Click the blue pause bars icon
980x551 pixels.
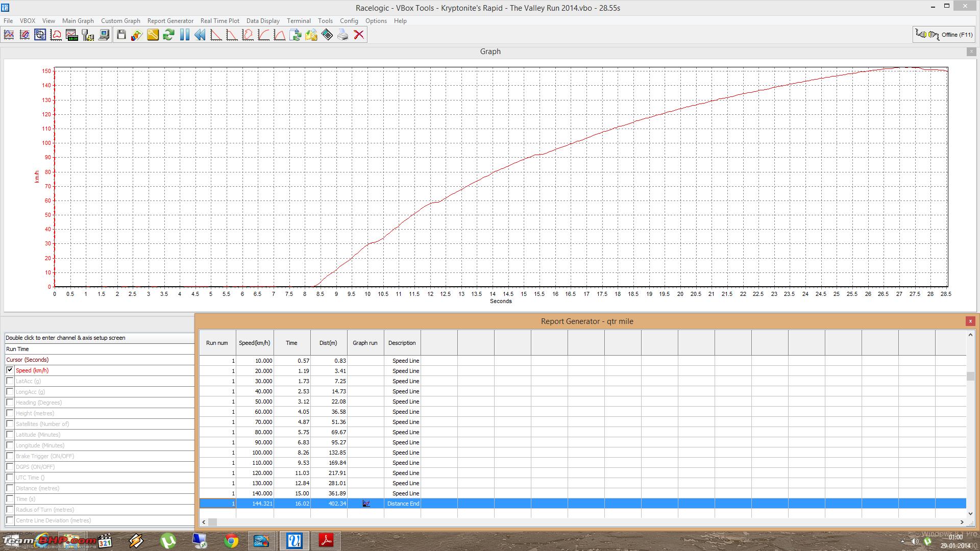184,35
